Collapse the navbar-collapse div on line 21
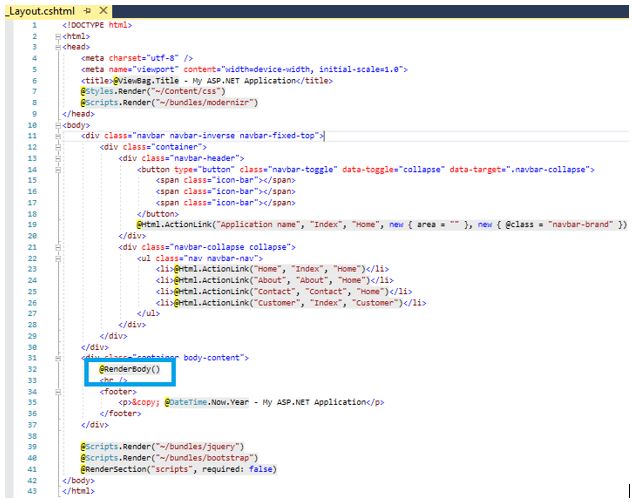Screen dimensions: 633x502 58,248
